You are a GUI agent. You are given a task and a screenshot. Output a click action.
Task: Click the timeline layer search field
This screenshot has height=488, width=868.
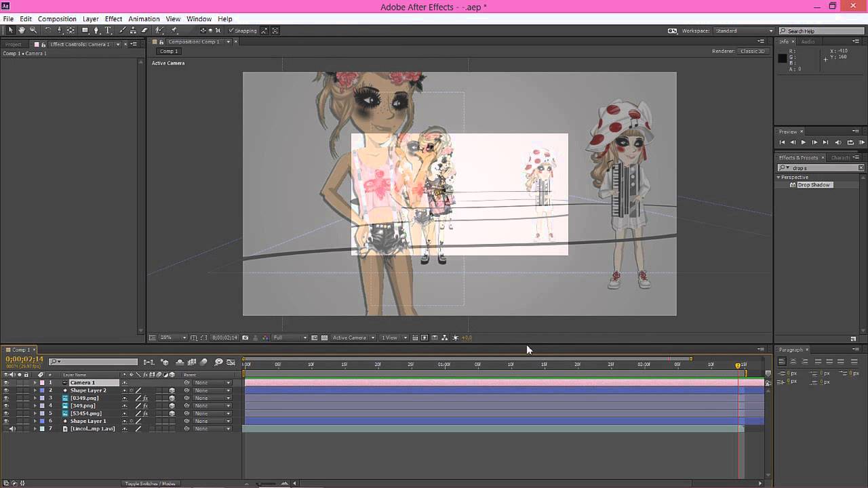coord(94,362)
